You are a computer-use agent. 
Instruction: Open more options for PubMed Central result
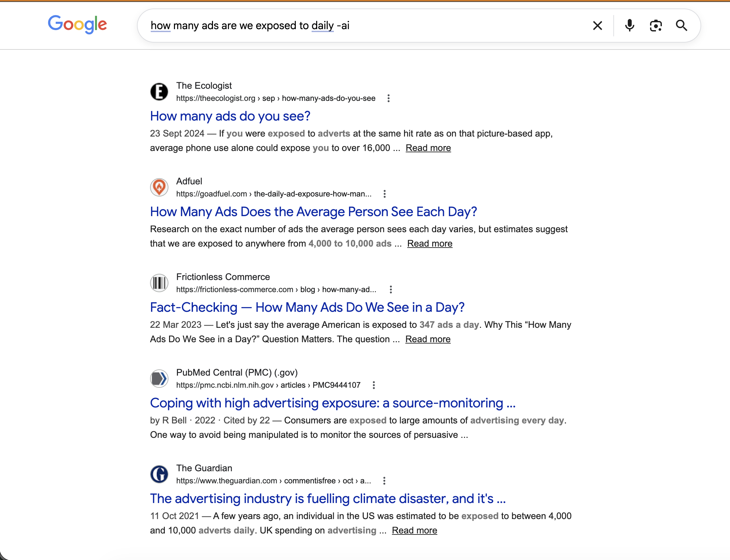(374, 385)
